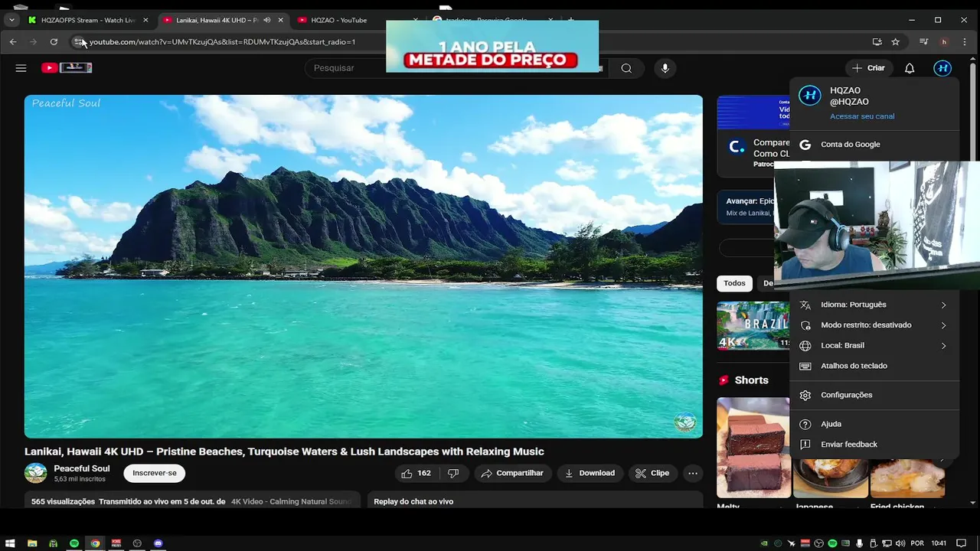Expand the Local: Brasil submenu
This screenshot has height=551, width=980.
pyautogui.click(x=874, y=346)
